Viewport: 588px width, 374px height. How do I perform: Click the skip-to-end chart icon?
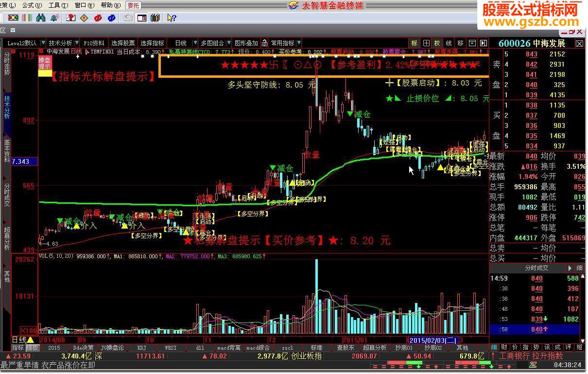click(x=483, y=43)
